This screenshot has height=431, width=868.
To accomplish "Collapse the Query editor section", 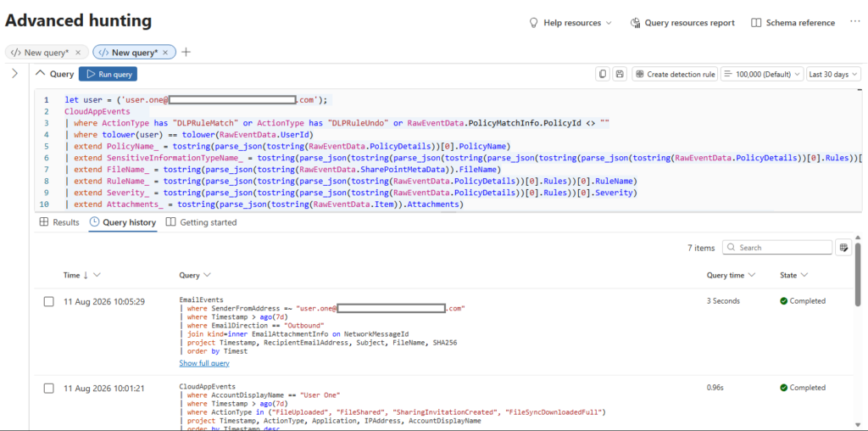I will click(x=40, y=74).
